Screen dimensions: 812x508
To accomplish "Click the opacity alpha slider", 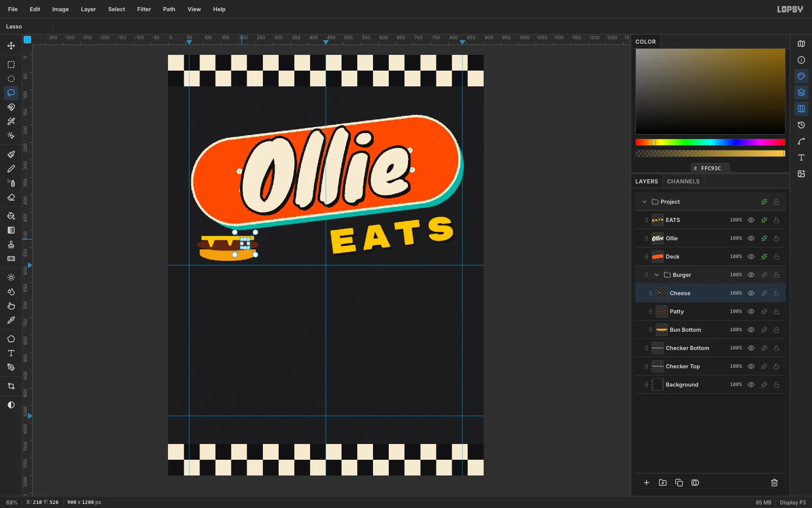I will tap(710, 153).
